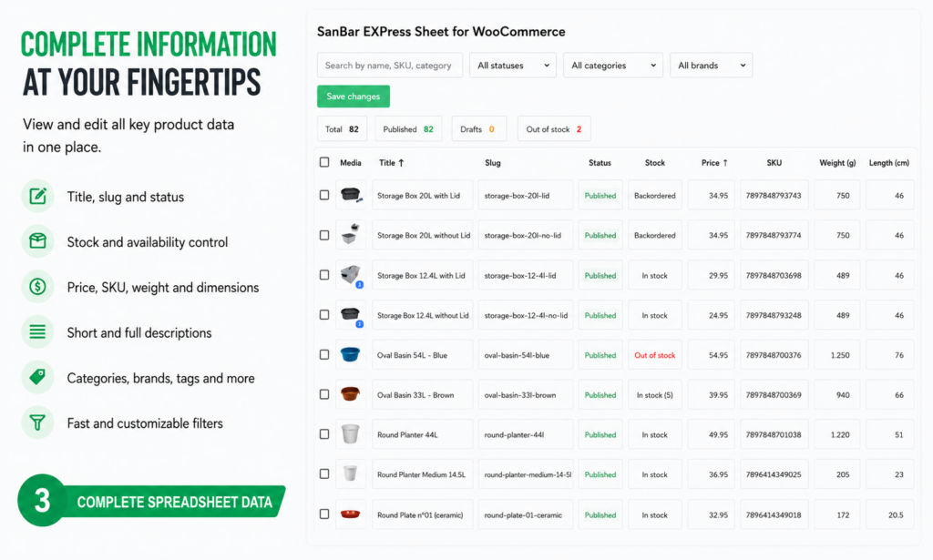This screenshot has width=933, height=560.
Task: Check the Storage Box 20L without Lid row
Action: 324,235
